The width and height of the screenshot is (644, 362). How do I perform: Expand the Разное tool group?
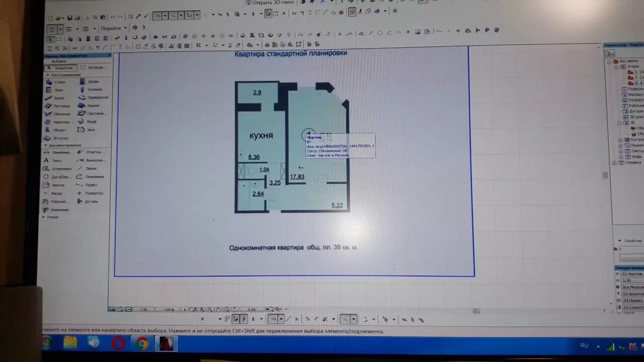click(x=44, y=217)
